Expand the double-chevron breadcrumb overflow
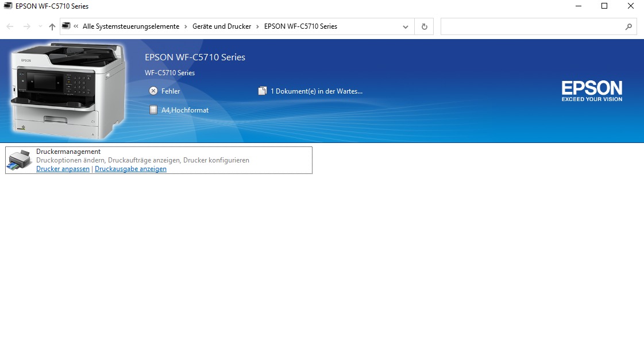This screenshot has width=644, height=360. 76,26
